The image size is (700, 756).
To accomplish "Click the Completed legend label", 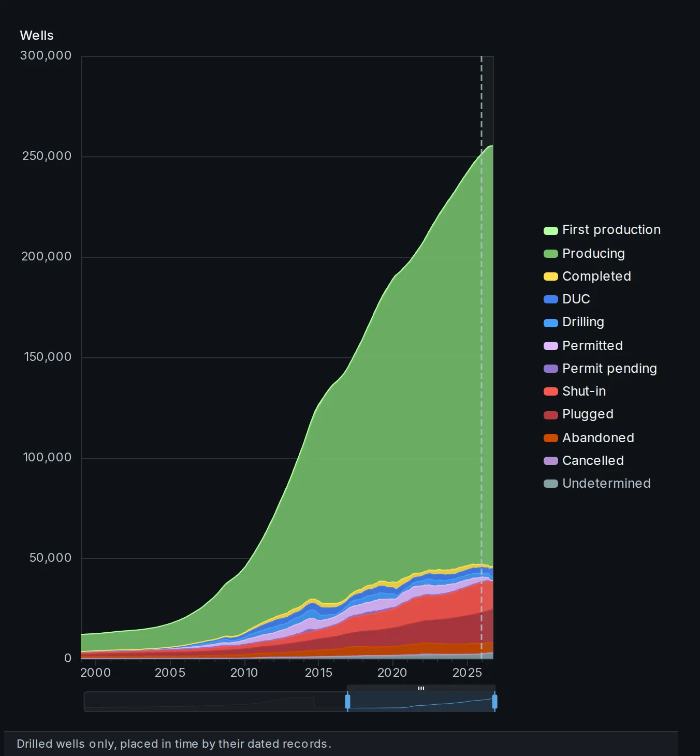I will (x=596, y=277).
